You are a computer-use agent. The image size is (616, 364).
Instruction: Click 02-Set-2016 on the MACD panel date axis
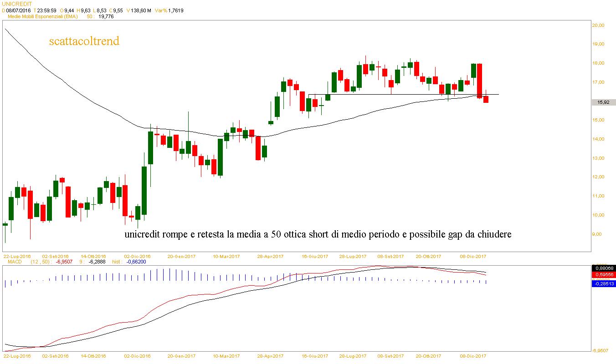[x=55, y=356]
